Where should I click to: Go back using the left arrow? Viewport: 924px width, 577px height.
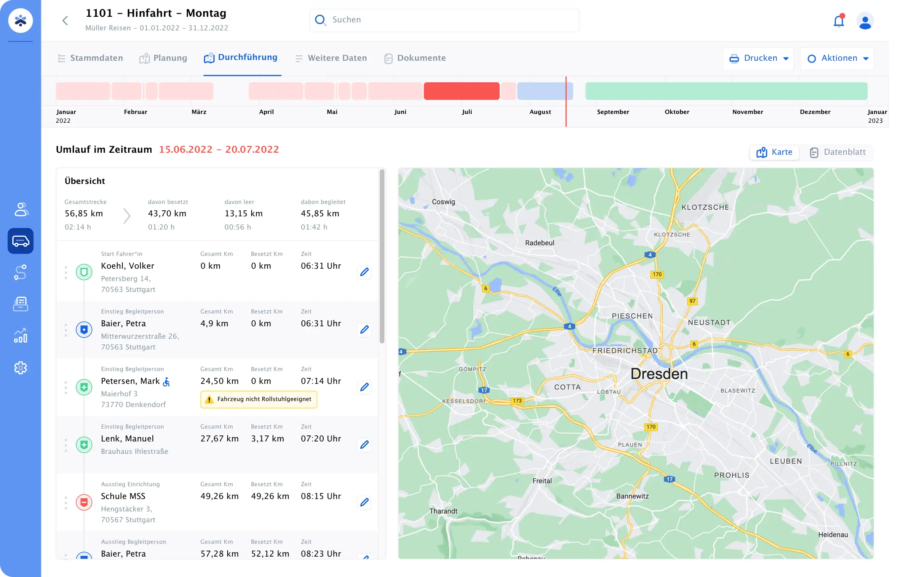coord(65,20)
